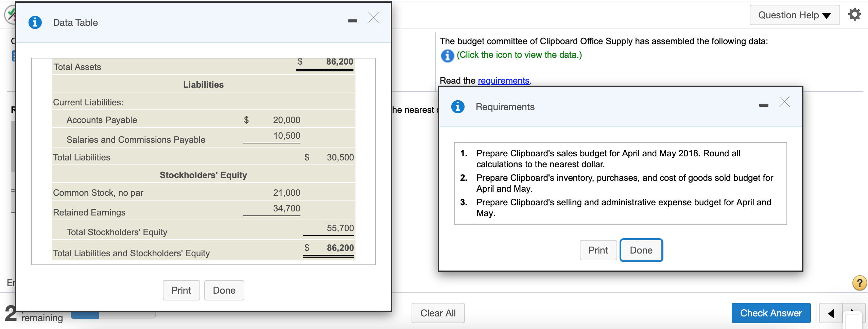
Task: Click the scrollbar fragment on the left edge
Action: tap(12, 146)
